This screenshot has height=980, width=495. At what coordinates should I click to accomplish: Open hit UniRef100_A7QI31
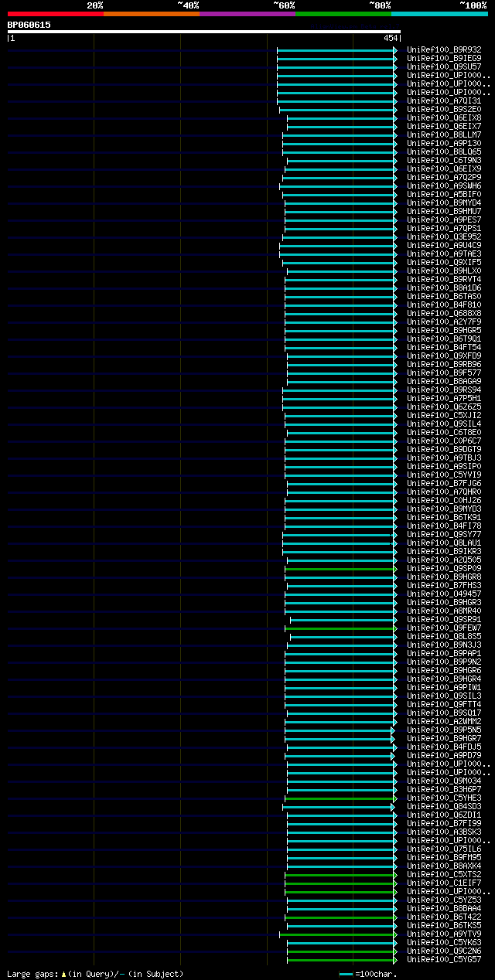444,100
